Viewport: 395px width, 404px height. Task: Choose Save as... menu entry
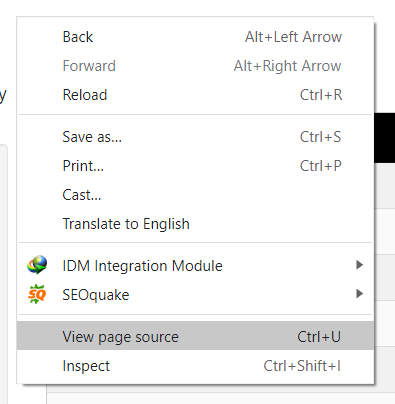click(195, 137)
